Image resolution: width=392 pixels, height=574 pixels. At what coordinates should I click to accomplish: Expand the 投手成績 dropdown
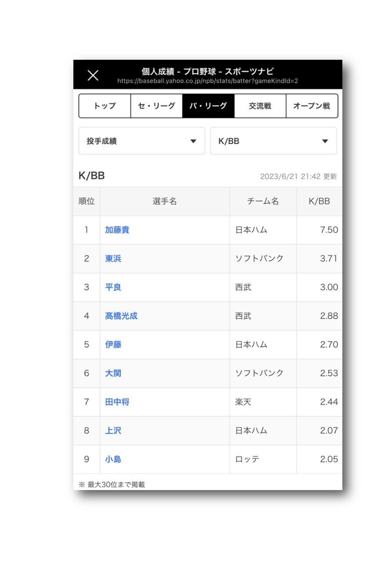pos(142,141)
